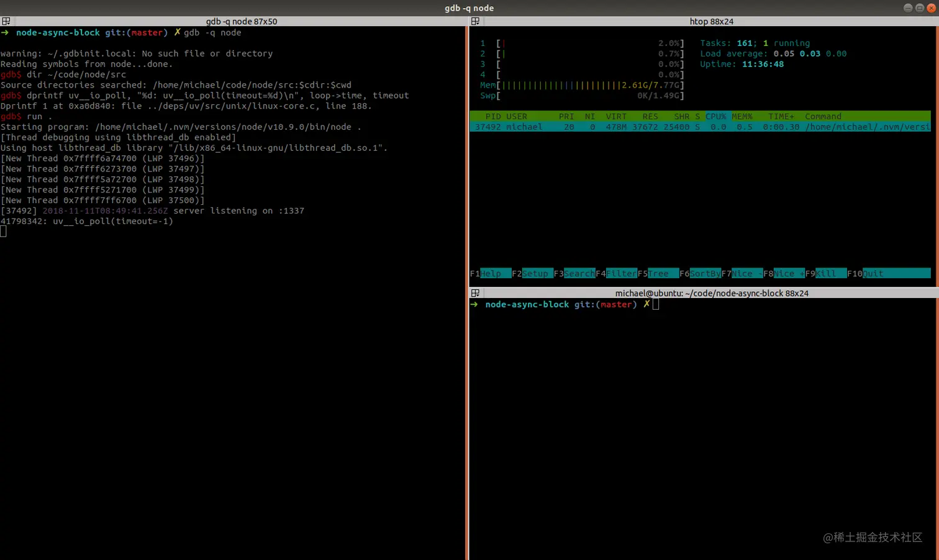Open htop Help with the F1 button
Screen dimensions: 939x560
[x=491, y=274]
